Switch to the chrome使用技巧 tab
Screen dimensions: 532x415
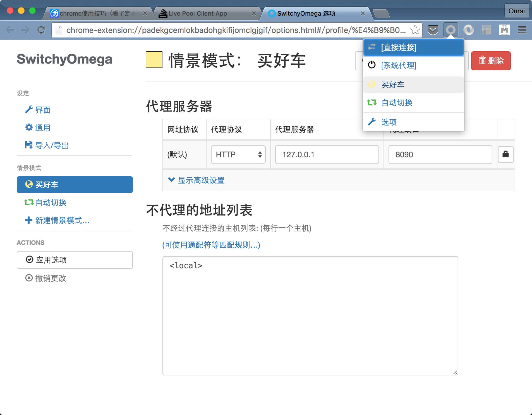point(97,13)
